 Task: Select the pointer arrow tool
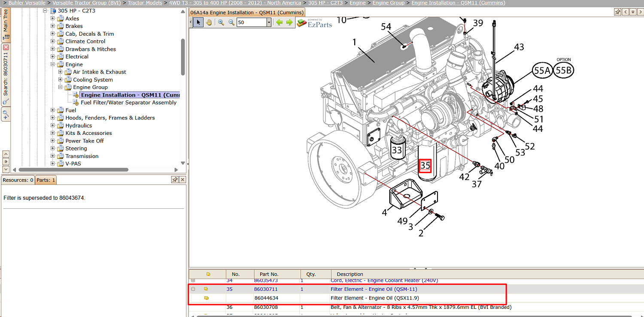point(198,22)
